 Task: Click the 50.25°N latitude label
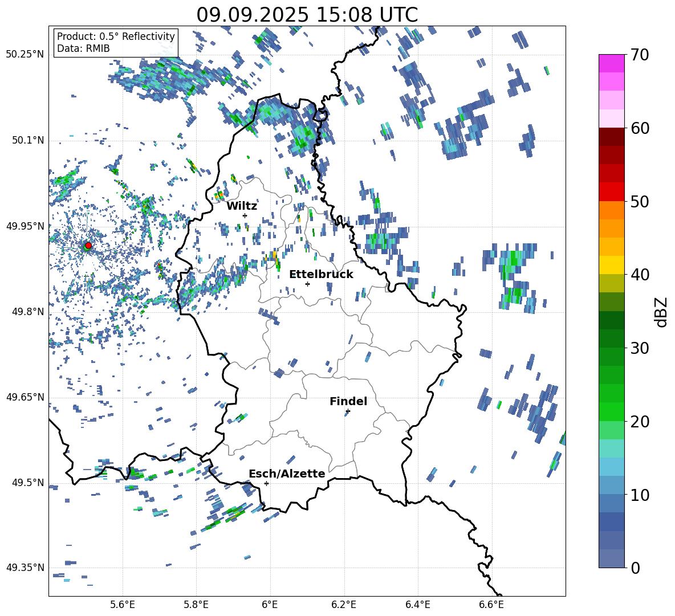(25, 55)
